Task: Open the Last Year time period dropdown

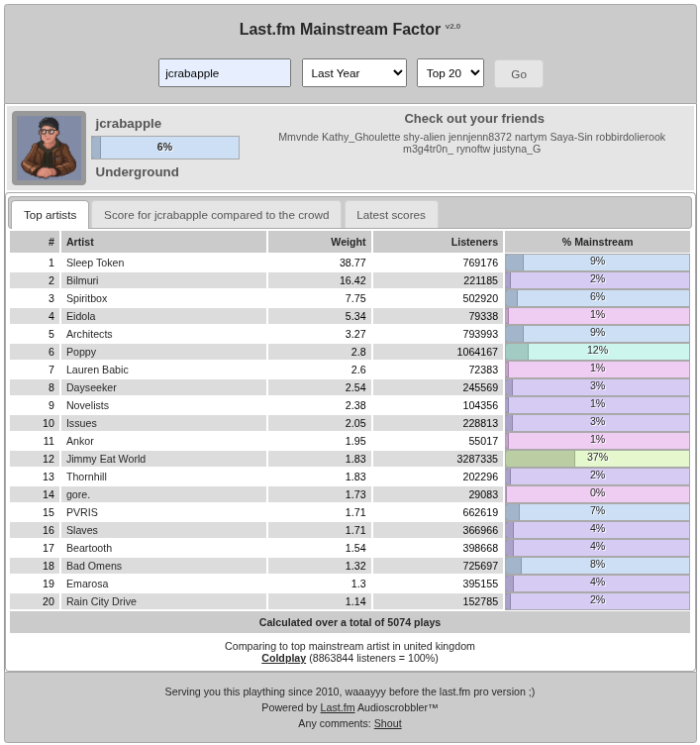Action: tap(353, 73)
